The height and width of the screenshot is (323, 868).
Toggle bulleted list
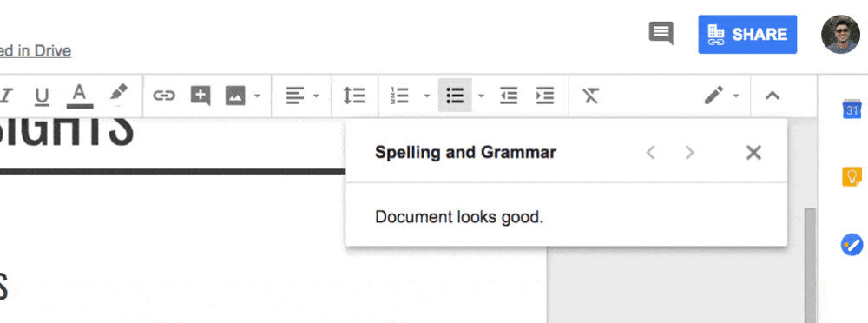[455, 96]
